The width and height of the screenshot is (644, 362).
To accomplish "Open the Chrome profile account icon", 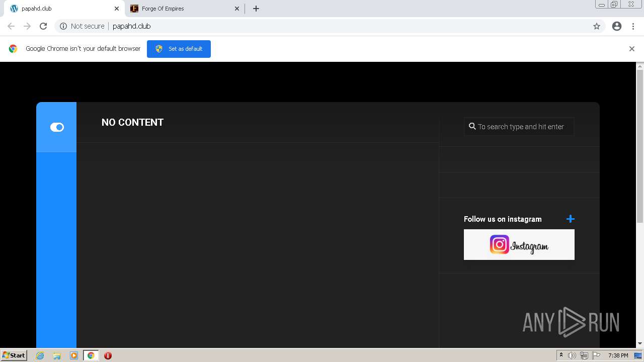I will (x=616, y=26).
